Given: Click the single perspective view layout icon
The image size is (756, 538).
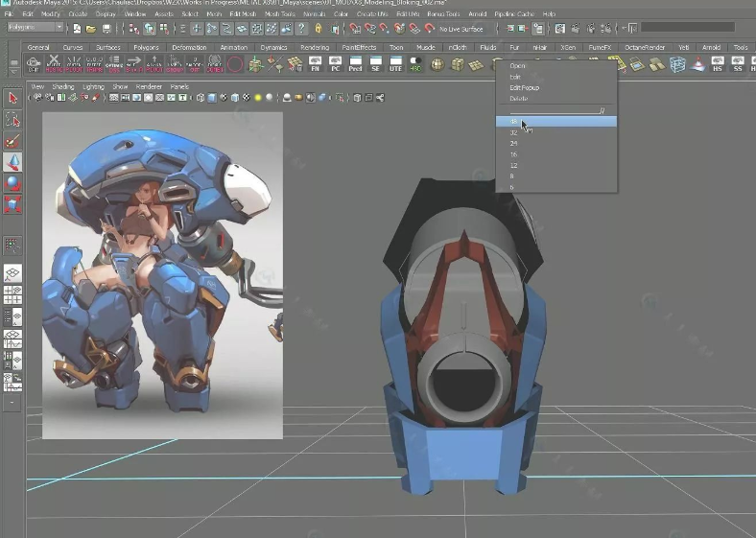Looking at the screenshot, I should 12,273.
